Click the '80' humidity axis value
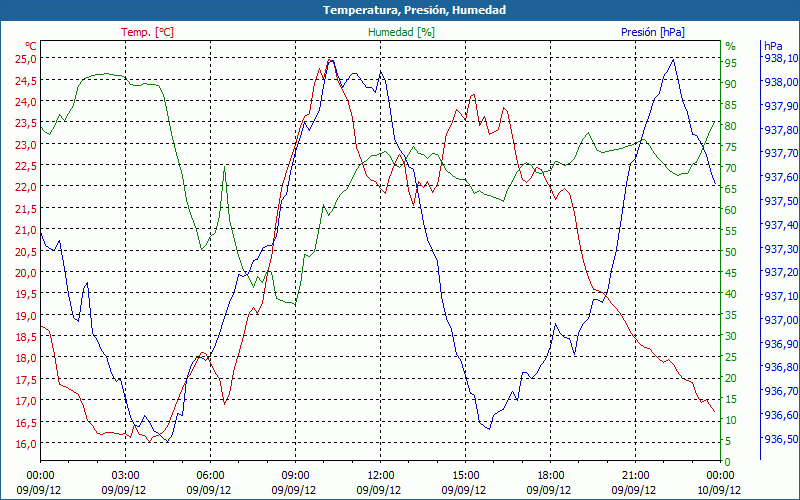Viewport: 800px width, 500px height. (x=731, y=126)
